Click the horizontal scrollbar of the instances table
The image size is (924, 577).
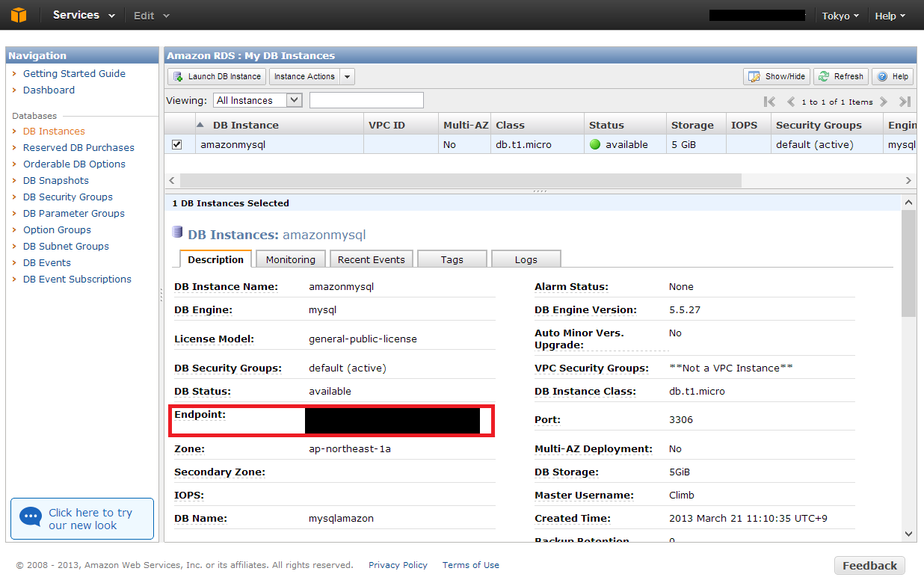(x=461, y=181)
